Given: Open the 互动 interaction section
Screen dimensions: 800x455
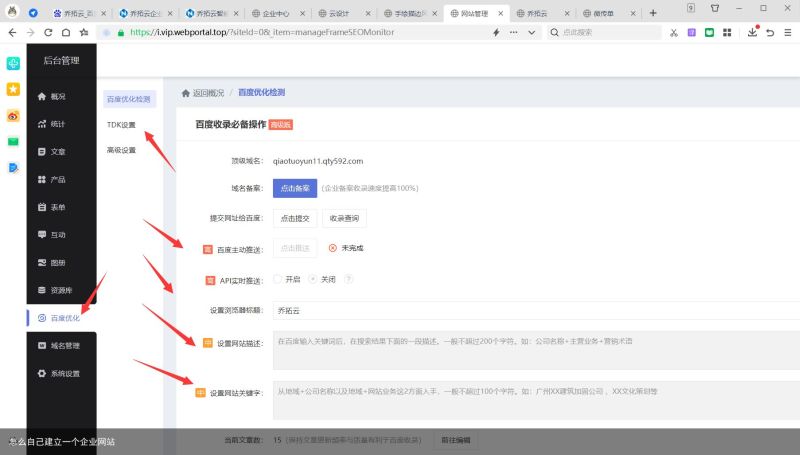Looking at the screenshot, I should pos(52,235).
